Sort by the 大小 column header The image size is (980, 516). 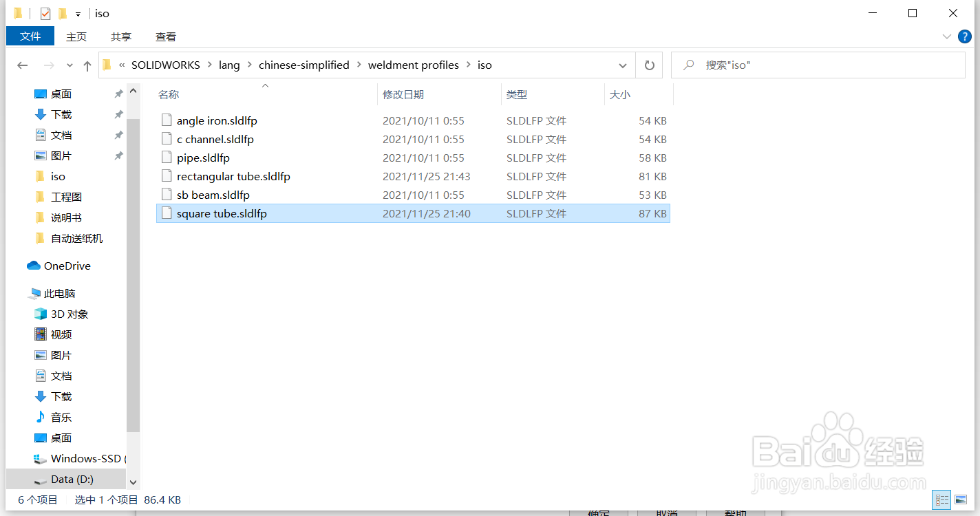tap(639, 95)
